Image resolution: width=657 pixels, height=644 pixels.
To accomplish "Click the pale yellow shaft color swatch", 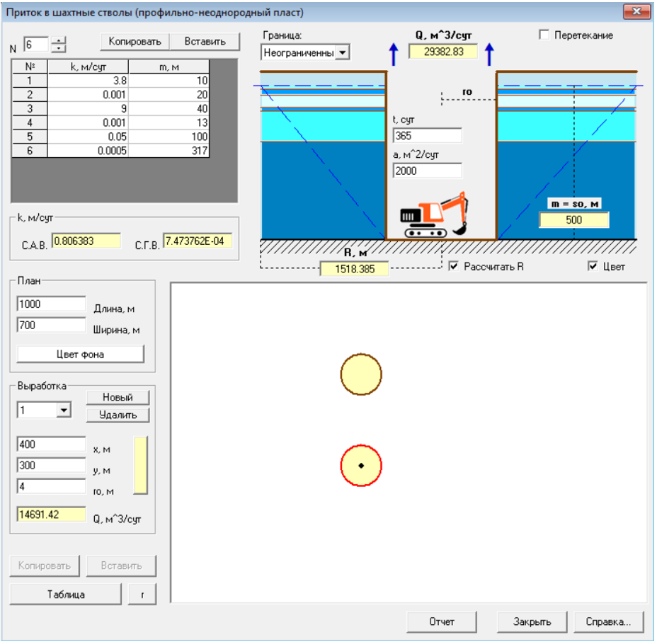I will pyautogui.click(x=142, y=465).
